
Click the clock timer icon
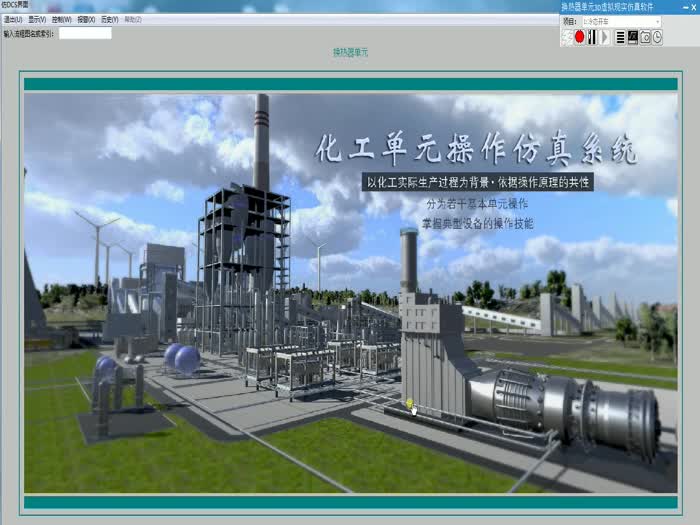click(x=657, y=37)
